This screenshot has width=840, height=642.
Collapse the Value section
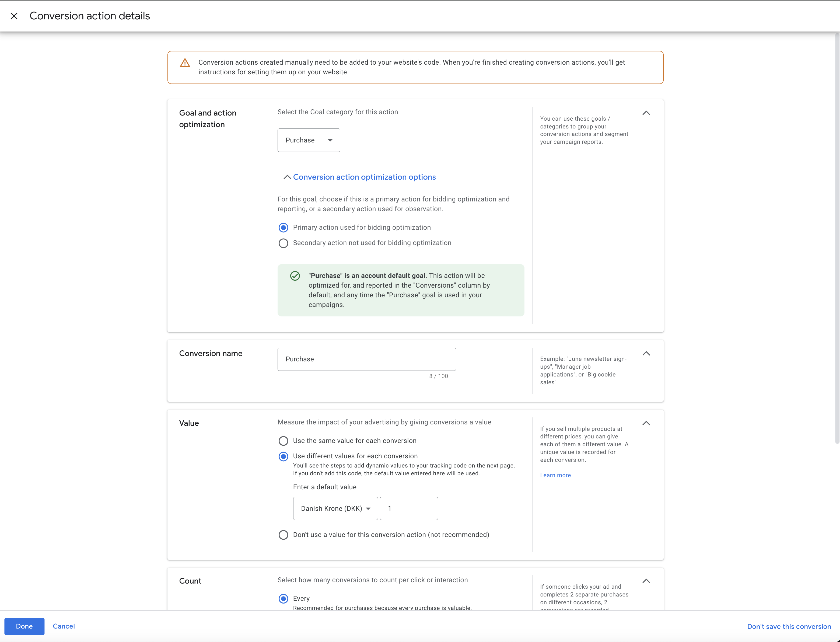[647, 423]
